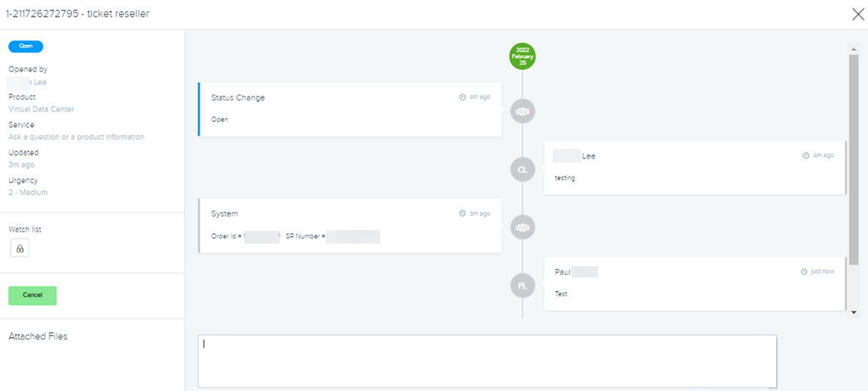Click the green Cancel button
This screenshot has width=868, height=391.
pos(32,296)
